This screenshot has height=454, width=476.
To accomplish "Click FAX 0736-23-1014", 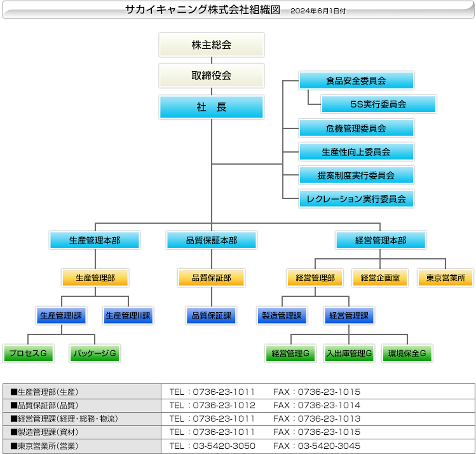I will click(317, 405).
